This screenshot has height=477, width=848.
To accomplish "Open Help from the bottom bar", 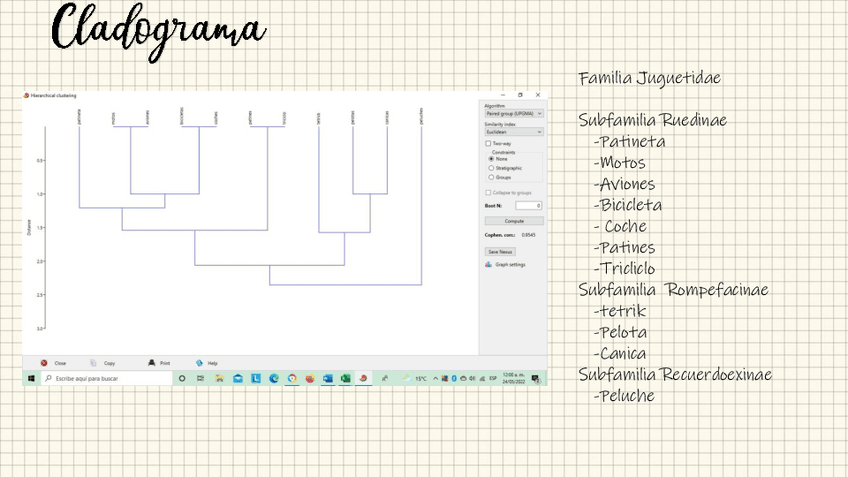I will point(200,363).
